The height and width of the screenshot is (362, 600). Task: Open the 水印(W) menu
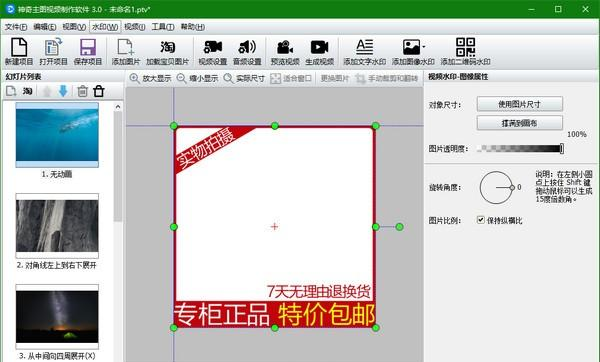click(x=105, y=27)
